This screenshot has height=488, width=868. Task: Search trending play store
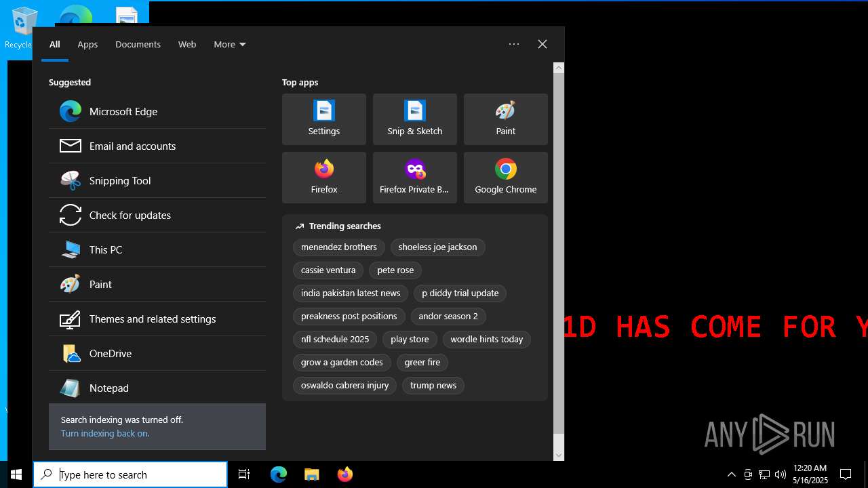click(x=410, y=340)
